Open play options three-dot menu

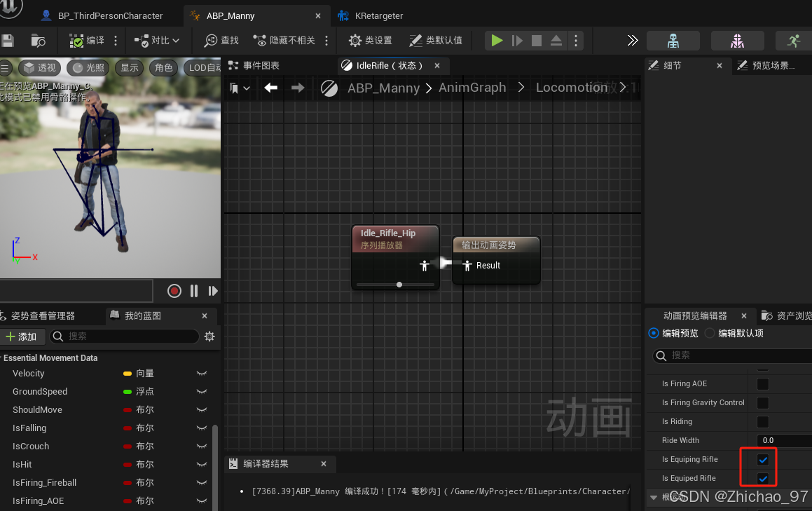point(576,41)
